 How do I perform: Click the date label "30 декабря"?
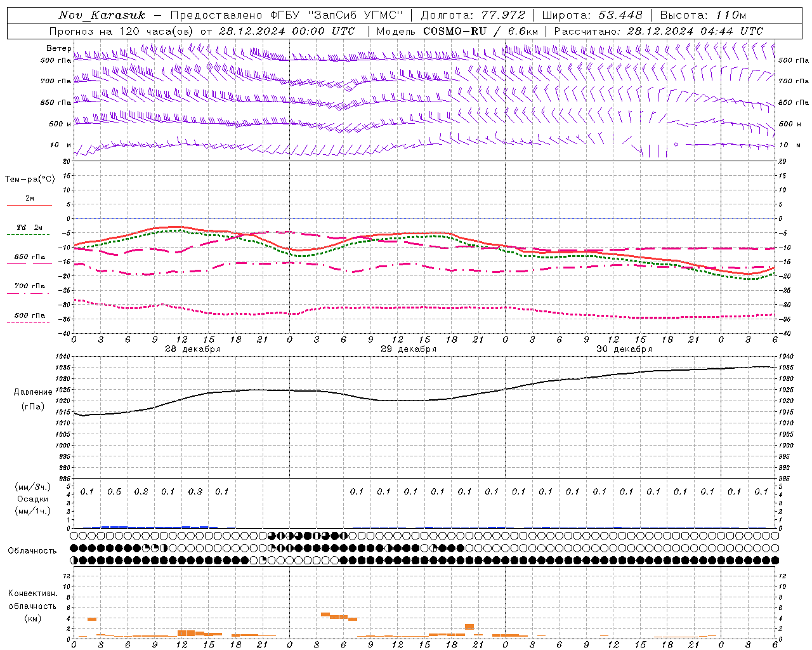624,349
